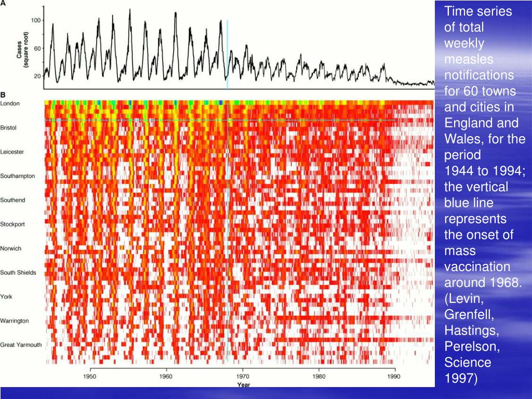
Task: Click the horizontal cyan line below London rows
Action: pyautogui.click(x=220, y=120)
